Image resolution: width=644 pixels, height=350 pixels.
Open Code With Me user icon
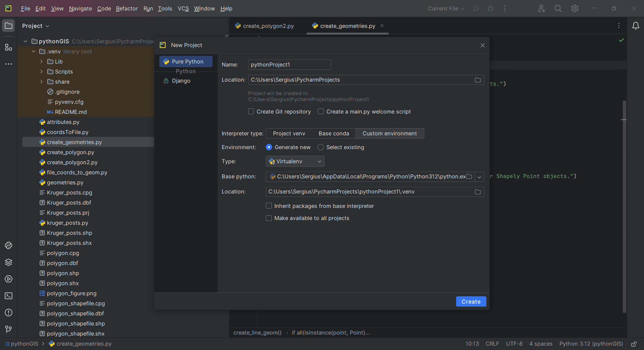coord(541,8)
